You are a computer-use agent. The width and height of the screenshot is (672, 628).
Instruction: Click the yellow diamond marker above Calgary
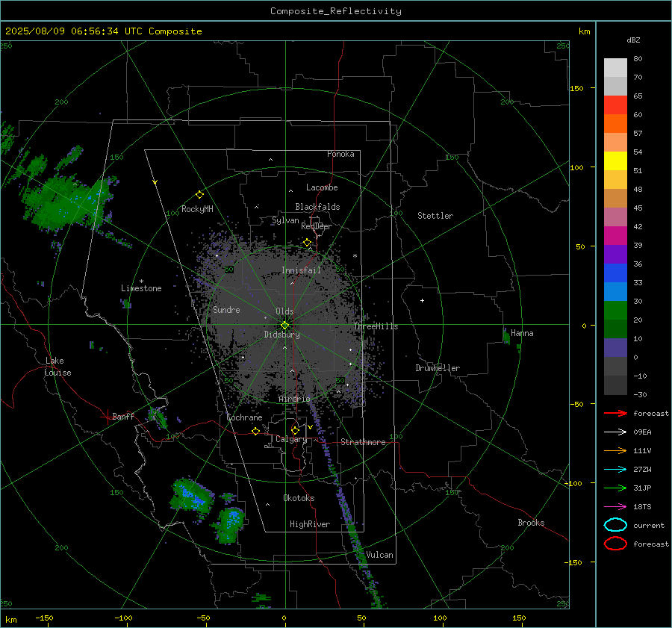(x=295, y=430)
